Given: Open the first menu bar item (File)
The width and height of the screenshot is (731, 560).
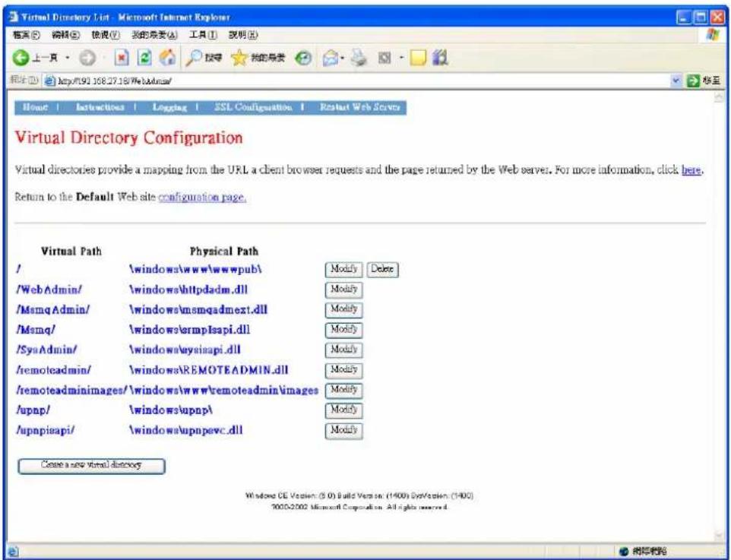Looking at the screenshot, I should click(26, 35).
